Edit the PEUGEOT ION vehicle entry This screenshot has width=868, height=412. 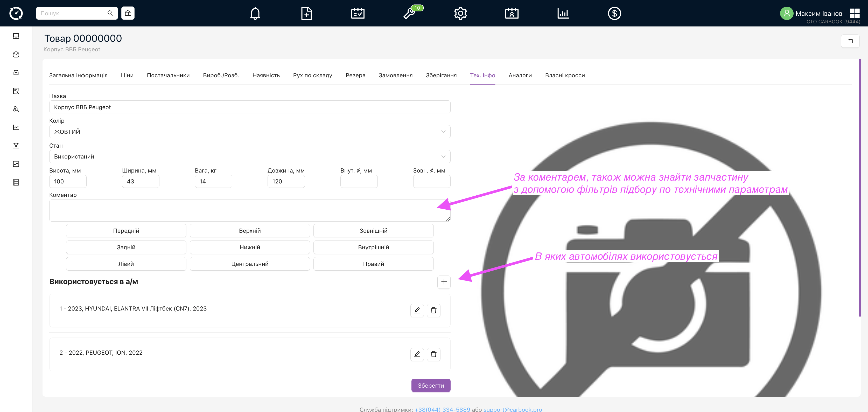click(x=417, y=354)
